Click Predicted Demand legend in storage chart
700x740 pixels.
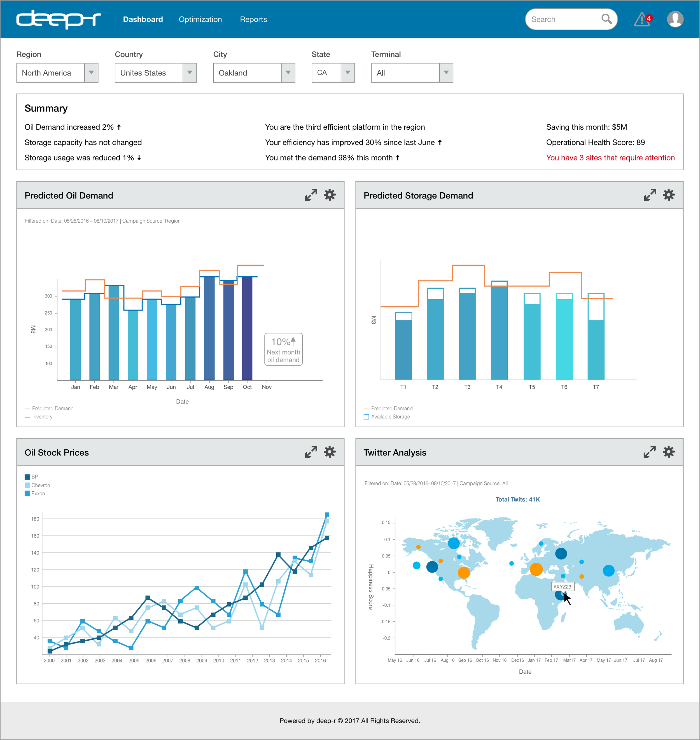point(388,408)
